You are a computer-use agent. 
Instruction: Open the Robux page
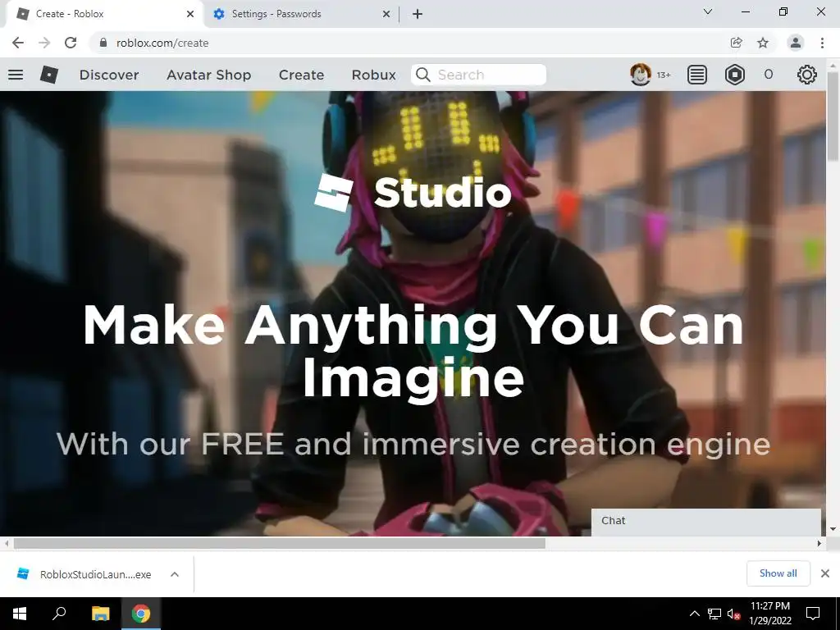[x=373, y=75]
